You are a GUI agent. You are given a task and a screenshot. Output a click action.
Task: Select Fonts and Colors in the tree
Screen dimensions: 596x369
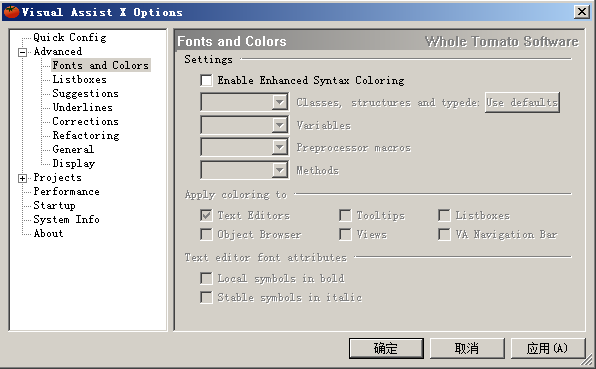pyautogui.click(x=101, y=65)
